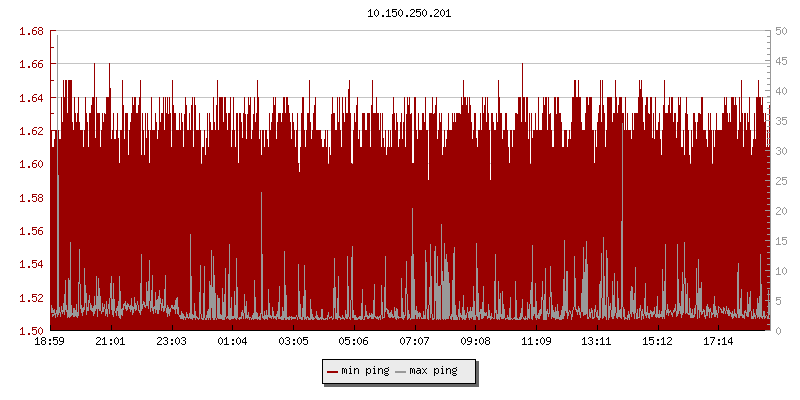800x400 pixels.
Task: Select the 23:03 time axis label
Action: coord(172,341)
